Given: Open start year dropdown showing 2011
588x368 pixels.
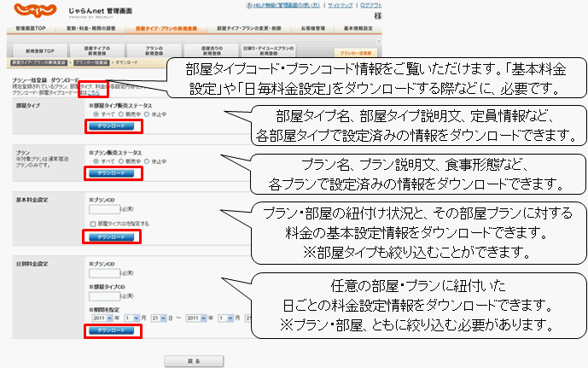Looking at the screenshot, I should 102,318.
